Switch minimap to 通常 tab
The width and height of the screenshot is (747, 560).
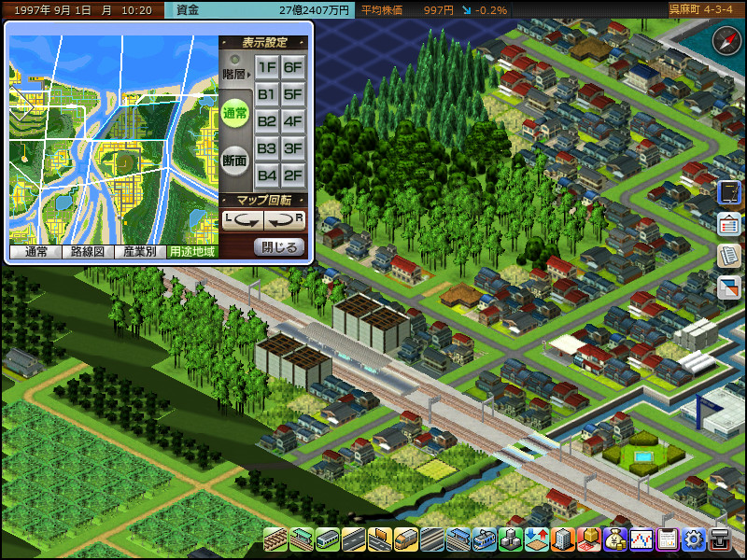(x=35, y=251)
